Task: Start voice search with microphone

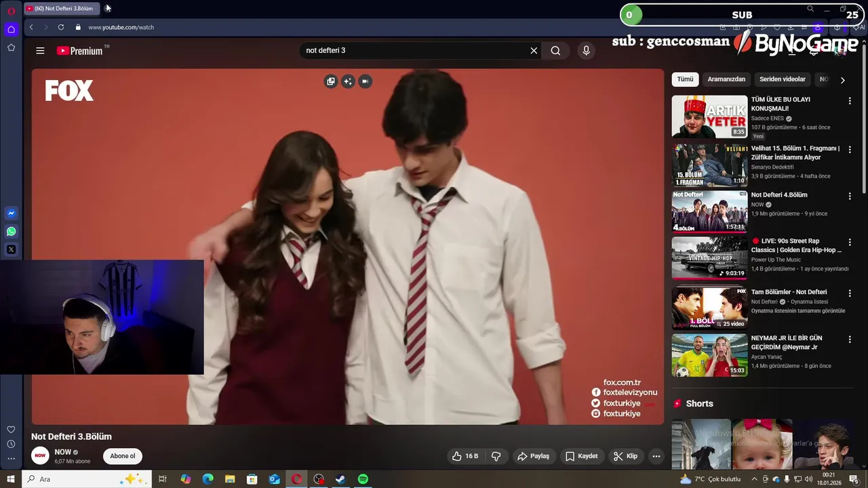Action: point(587,51)
